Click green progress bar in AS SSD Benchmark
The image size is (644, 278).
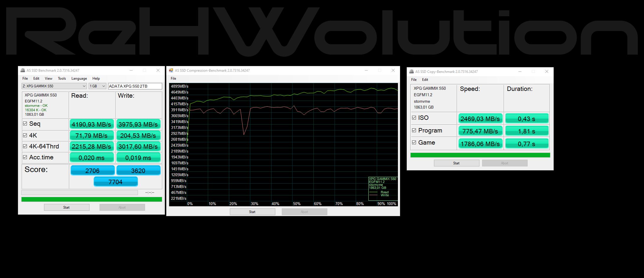click(92, 199)
